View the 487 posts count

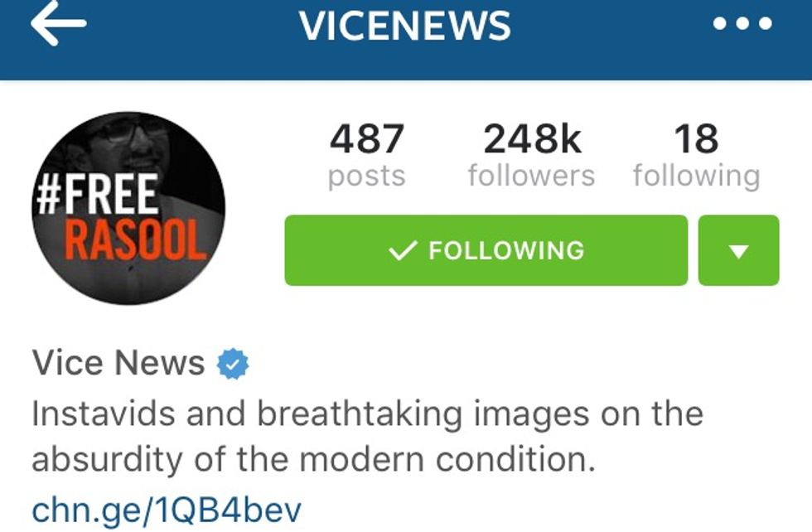tap(366, 154)
